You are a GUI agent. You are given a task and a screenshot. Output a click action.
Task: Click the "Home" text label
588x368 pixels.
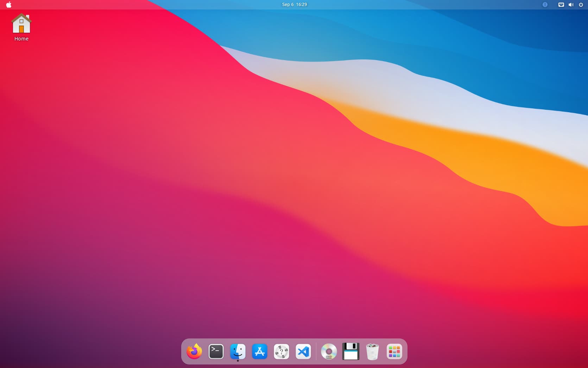(21, 39)
